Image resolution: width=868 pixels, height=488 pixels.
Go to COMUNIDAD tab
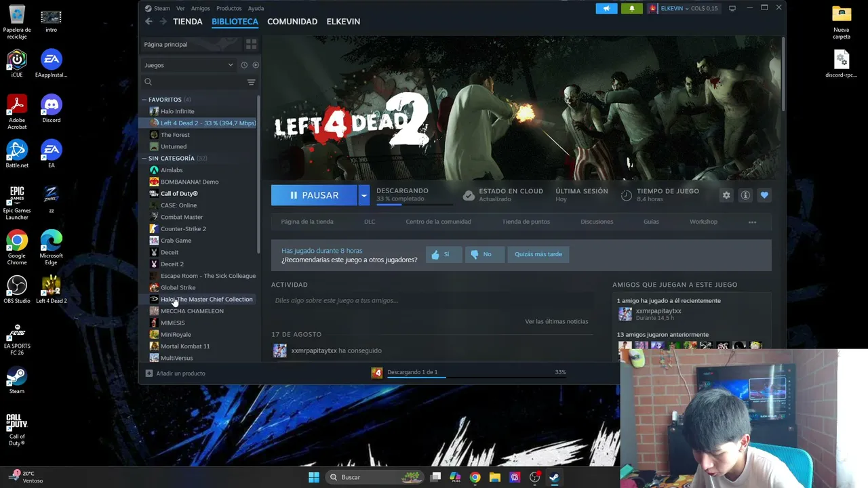(x=292, y=22)
